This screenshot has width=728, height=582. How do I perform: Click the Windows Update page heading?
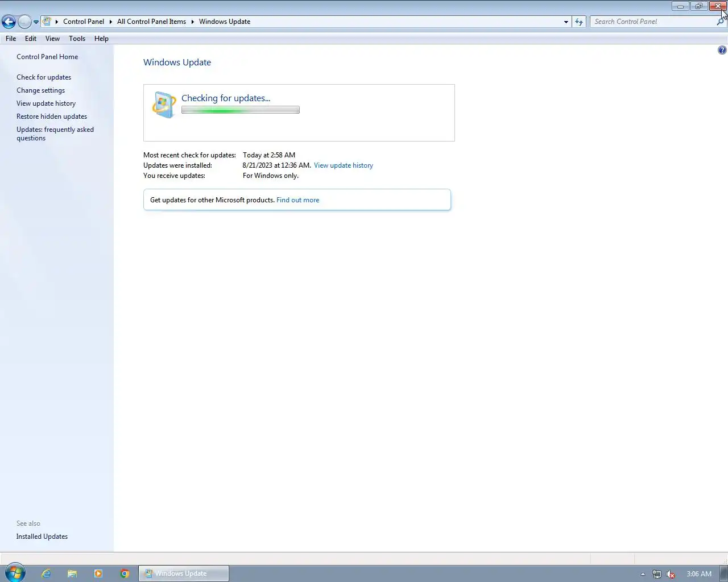coord(177,63)
